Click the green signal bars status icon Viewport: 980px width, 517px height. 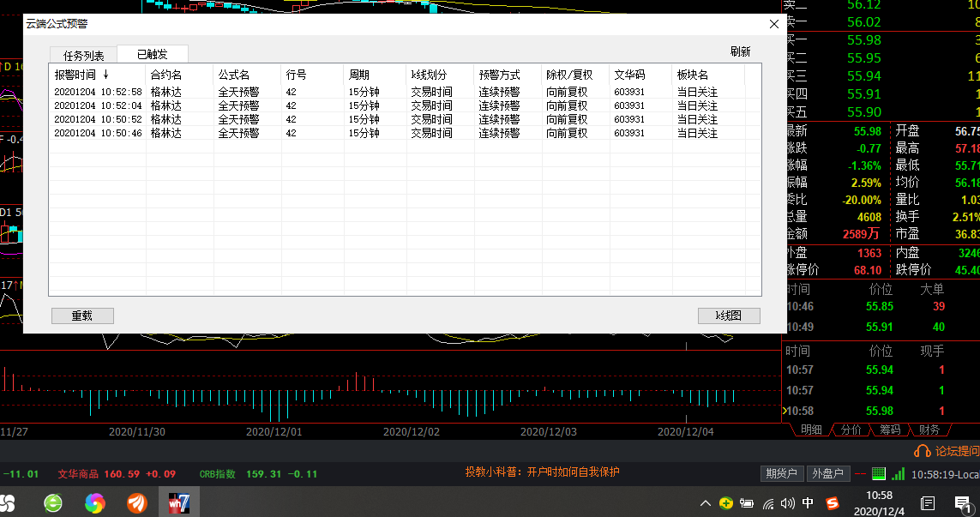point(898,473)
